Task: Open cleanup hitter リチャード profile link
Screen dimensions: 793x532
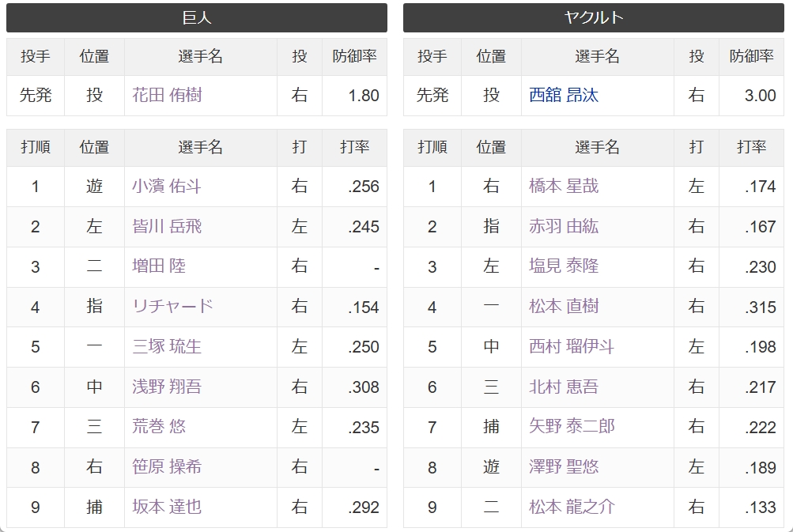Action: [x=172, y=306]
